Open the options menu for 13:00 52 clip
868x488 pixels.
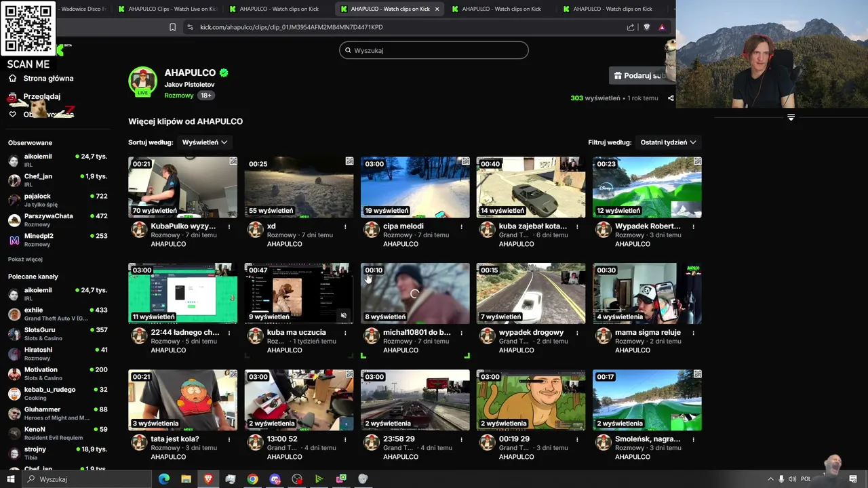click(345, 439)
